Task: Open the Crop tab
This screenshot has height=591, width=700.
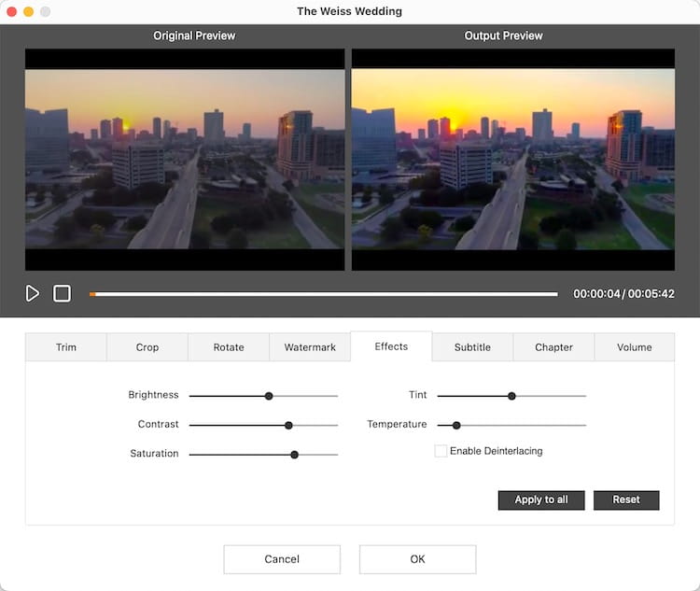Action: click(147, 347)
